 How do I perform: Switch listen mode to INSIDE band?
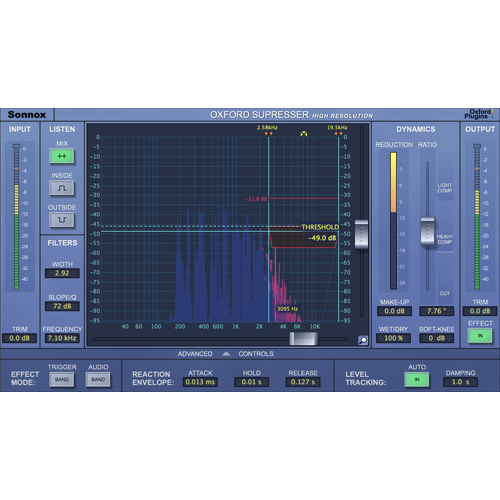point(62,188)
